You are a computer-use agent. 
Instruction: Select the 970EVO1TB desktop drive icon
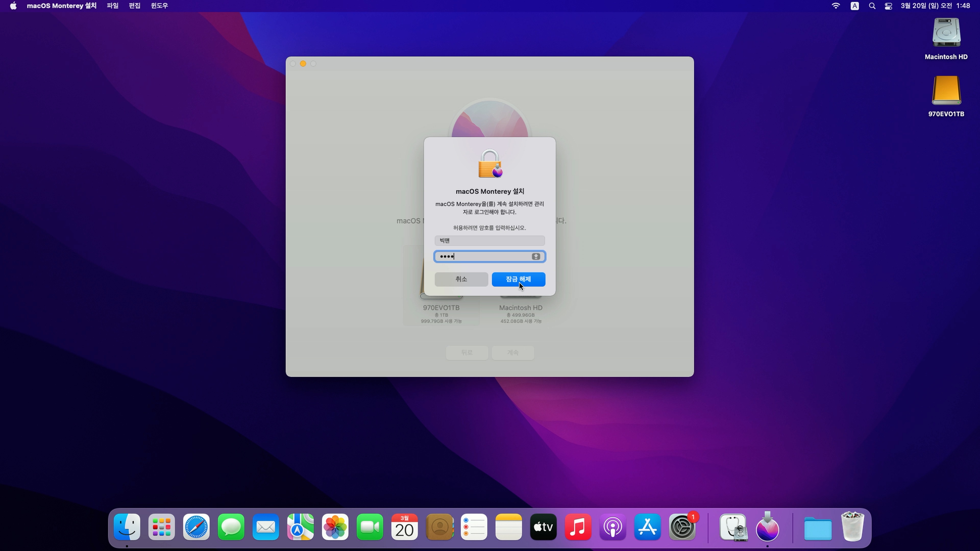(946, 97)
